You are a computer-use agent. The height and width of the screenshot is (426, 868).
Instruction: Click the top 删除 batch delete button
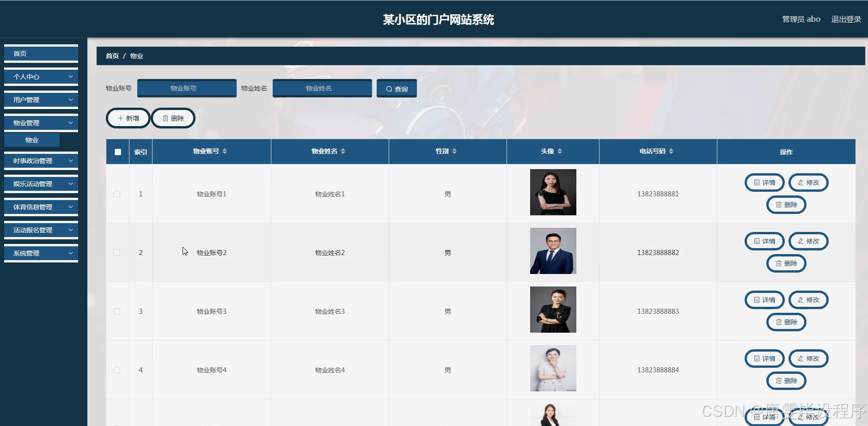click(x=173, y=118)
